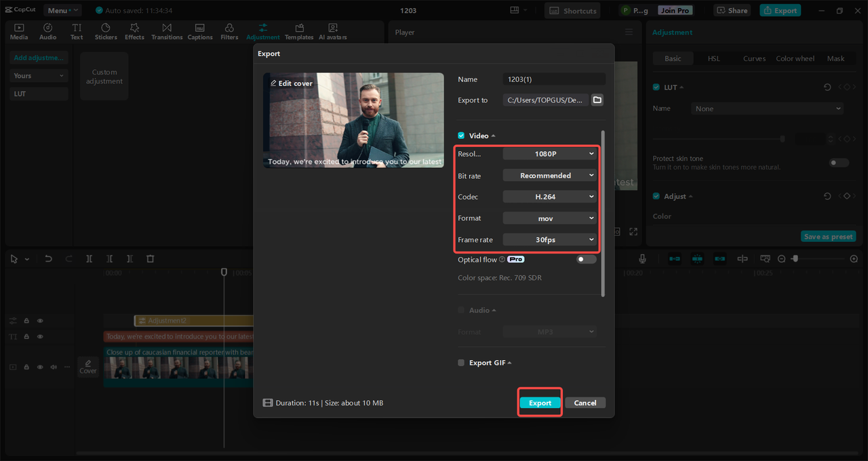The height and width of the screenshot is (461, 868).
Task: Add keyframe diamond for LUT row
Action: (846, 87)
